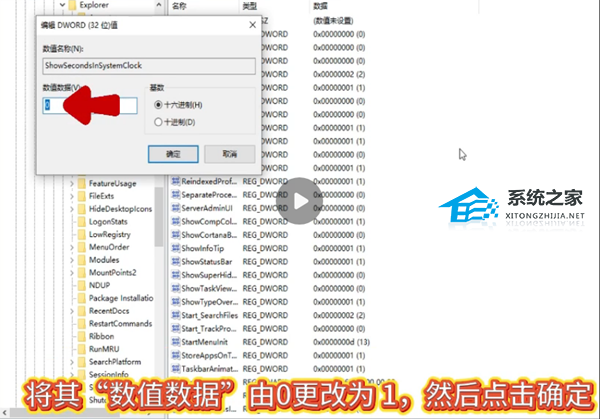Click the ShowCompCol... value icon
The image size is (600, 419).
click(176, 221)
